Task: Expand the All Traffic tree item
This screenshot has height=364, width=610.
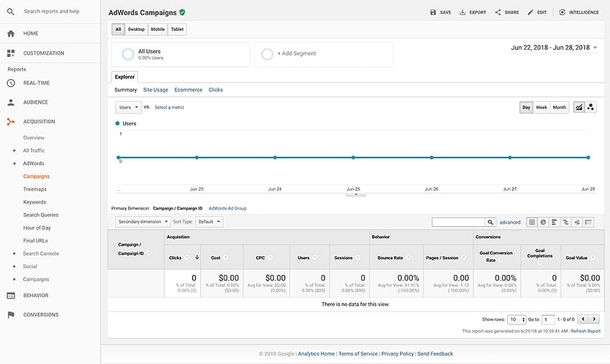Action: click(x=14, y=150)
